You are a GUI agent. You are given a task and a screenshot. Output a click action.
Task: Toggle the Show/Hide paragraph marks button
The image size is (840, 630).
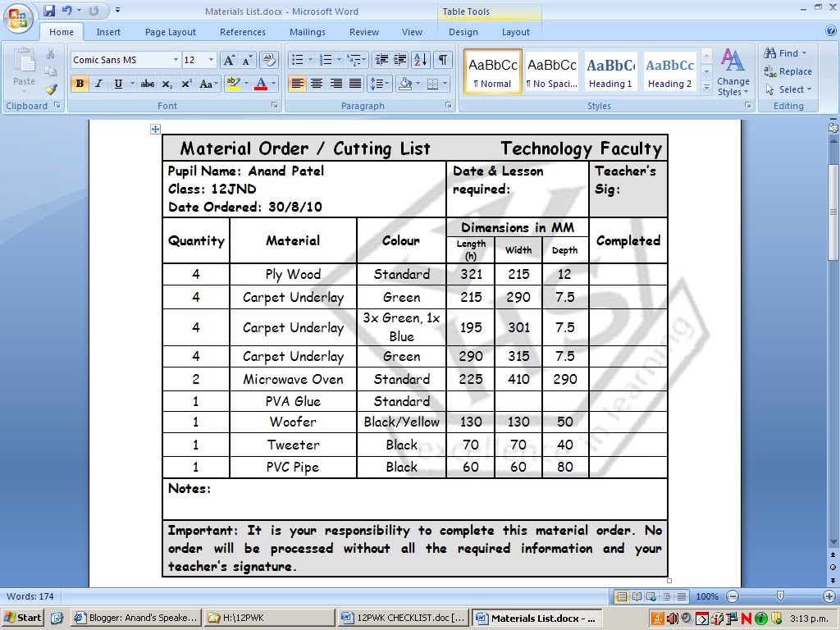pyautogui.click(x=443, y=61)
